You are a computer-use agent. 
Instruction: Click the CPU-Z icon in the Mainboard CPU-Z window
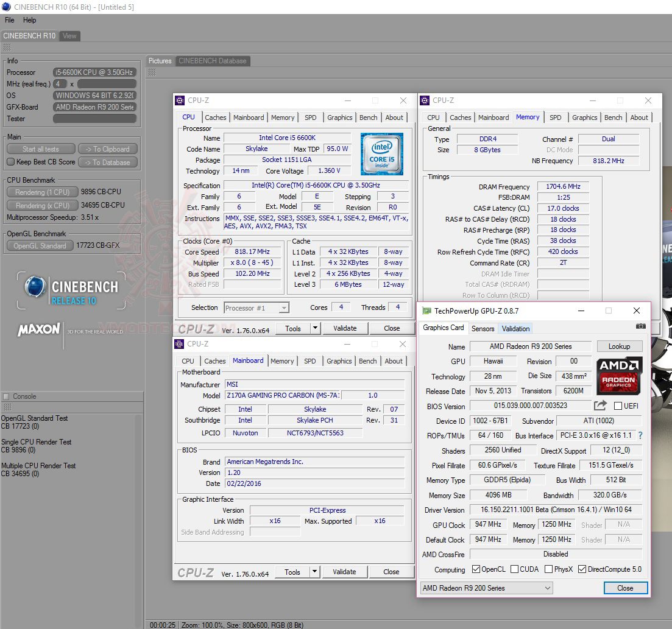tap(179, 343)
